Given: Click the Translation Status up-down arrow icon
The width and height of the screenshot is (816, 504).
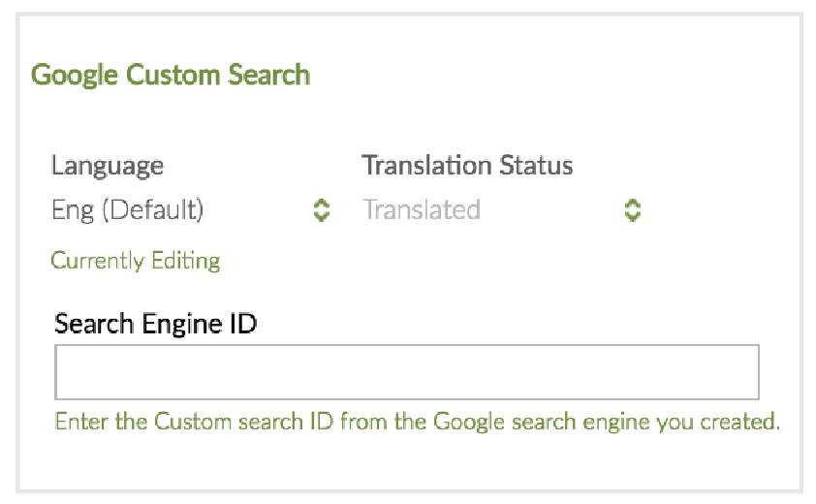Looking at the screenshot, I should tap(632, 210).
